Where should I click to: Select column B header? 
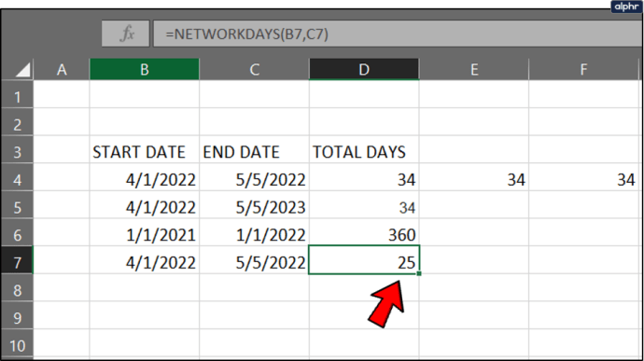pos(144,69)
